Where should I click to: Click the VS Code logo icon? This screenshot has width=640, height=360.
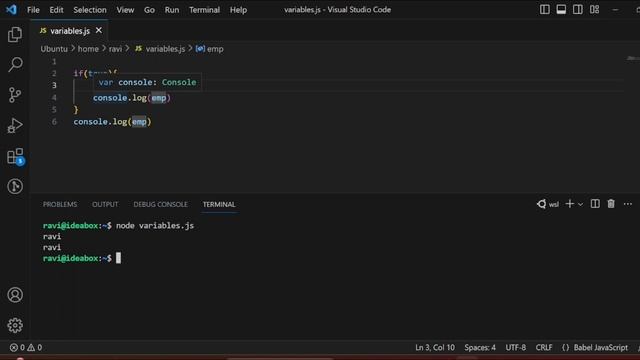tap(11, 9)
